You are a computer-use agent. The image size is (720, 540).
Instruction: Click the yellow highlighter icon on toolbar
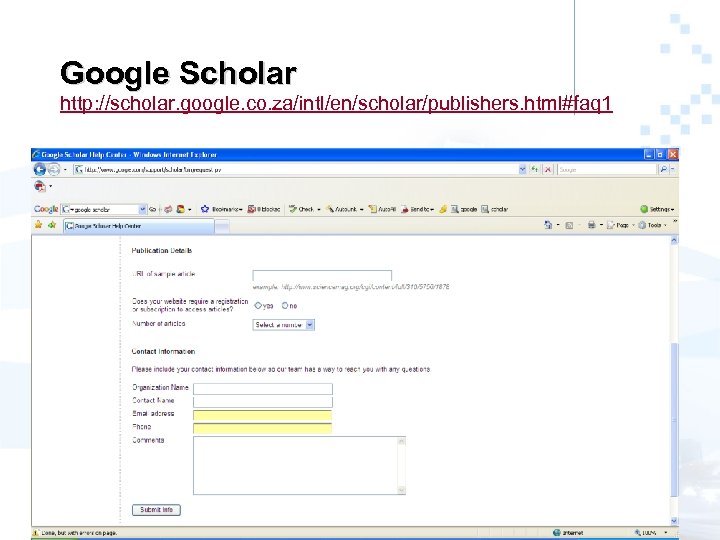[443, 209]
